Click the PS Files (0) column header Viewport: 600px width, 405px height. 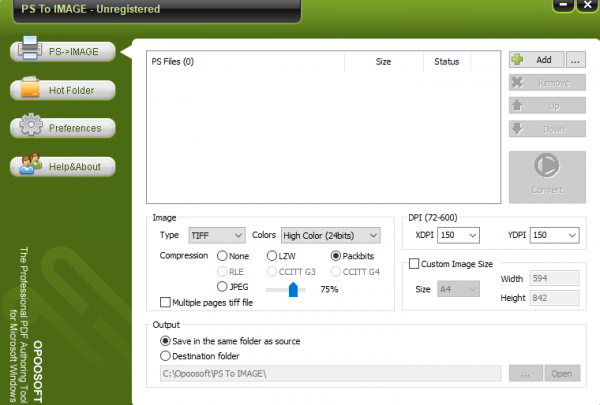(x=245, y=62)
